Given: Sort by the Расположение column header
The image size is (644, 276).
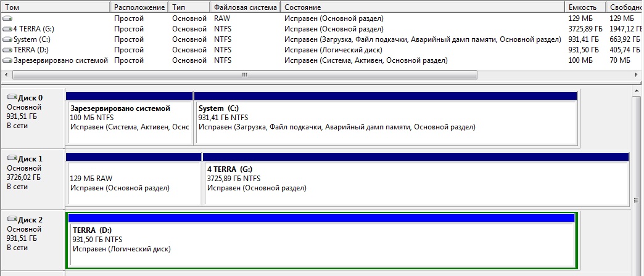Looking at the screenshot, I should (x=139, y=7).
